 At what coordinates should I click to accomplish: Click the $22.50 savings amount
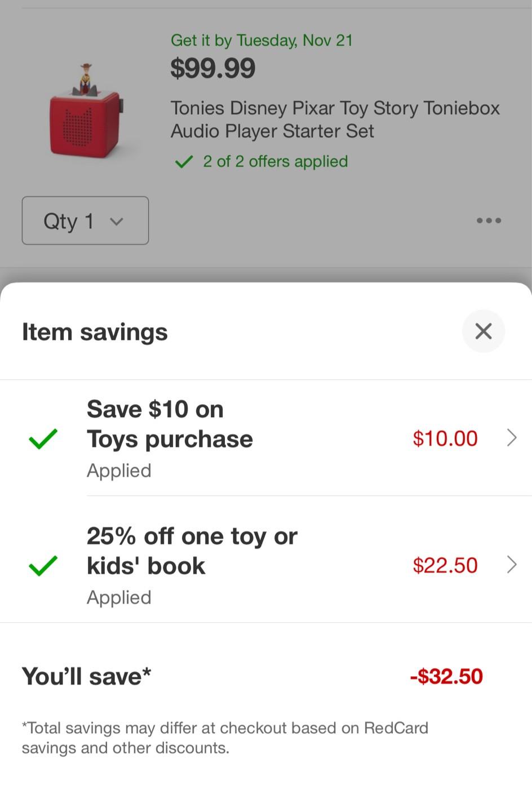click(x=445, y=565)
